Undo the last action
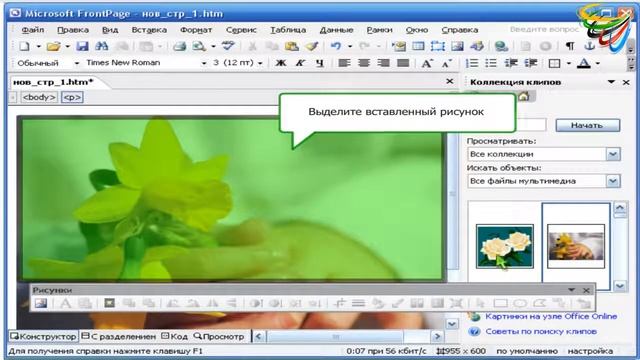Viewport: 640px width, 360px height. click(x=336, y=46)
